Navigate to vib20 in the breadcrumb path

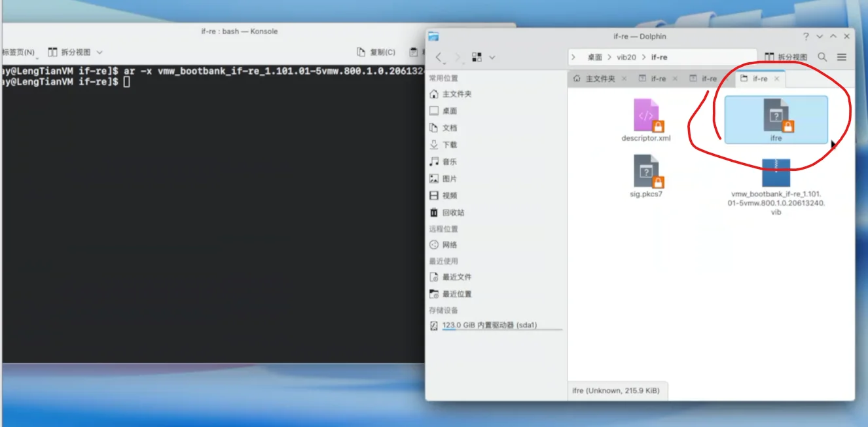click(x=626, y=58)
